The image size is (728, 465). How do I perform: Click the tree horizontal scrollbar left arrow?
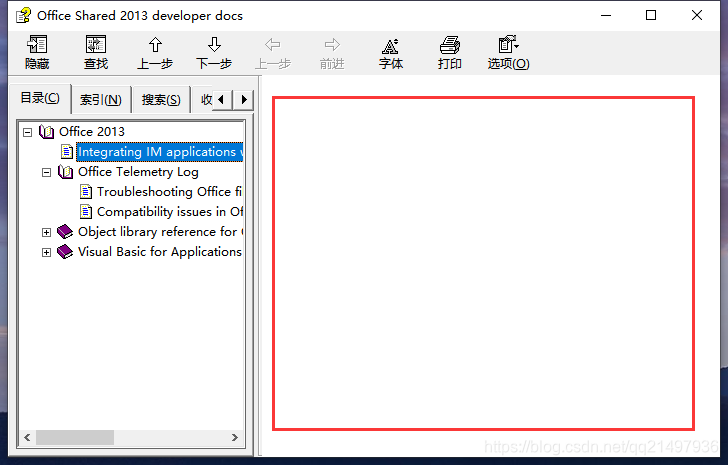pos(27,437)
